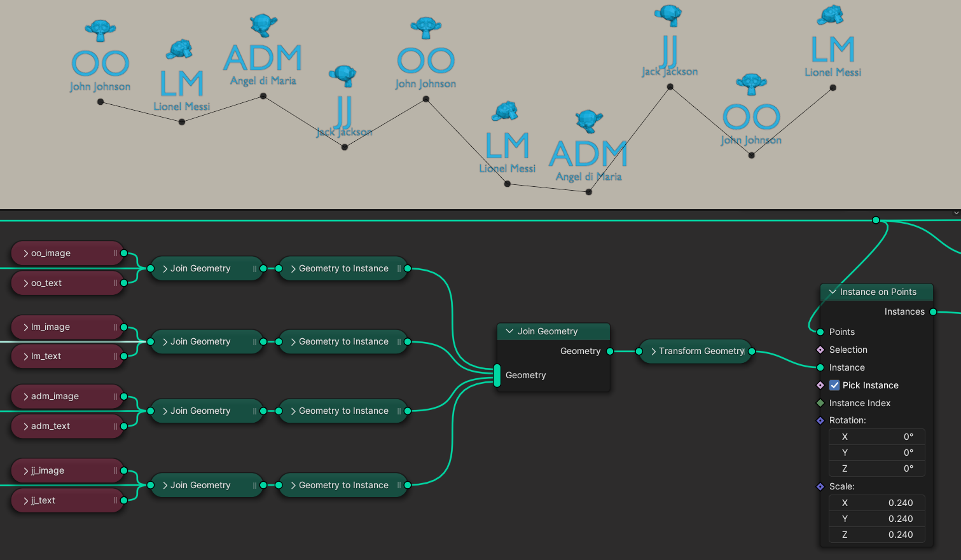This screenshot has height=560, width=961.
Task: Expand the oo_text node
Action: [x=26, y=283]
